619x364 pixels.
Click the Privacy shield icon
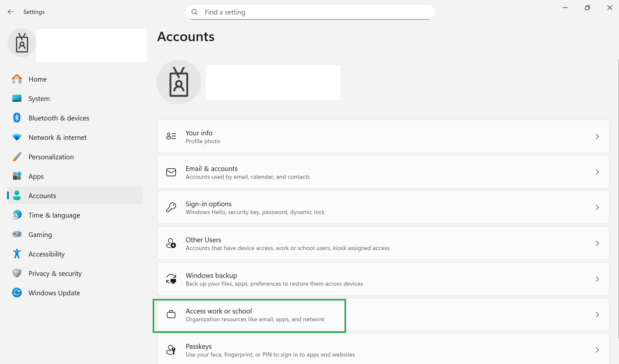pos(17,273)
